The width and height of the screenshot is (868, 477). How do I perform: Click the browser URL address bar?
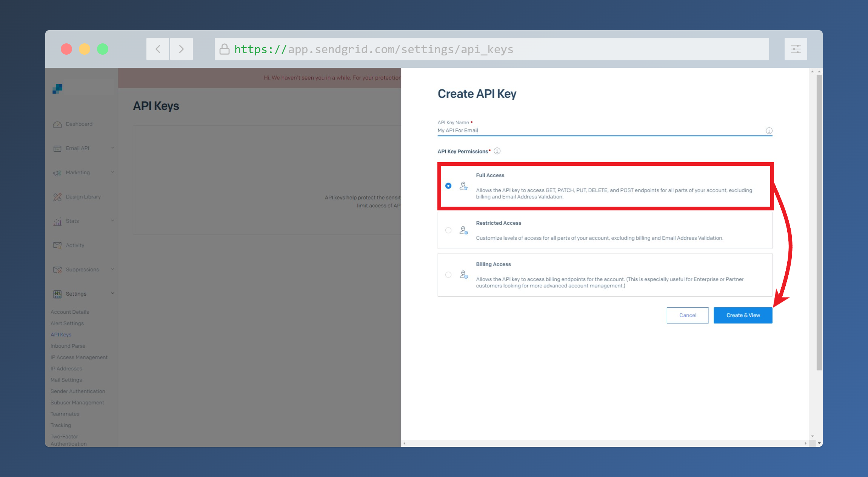tap(492, 49)
